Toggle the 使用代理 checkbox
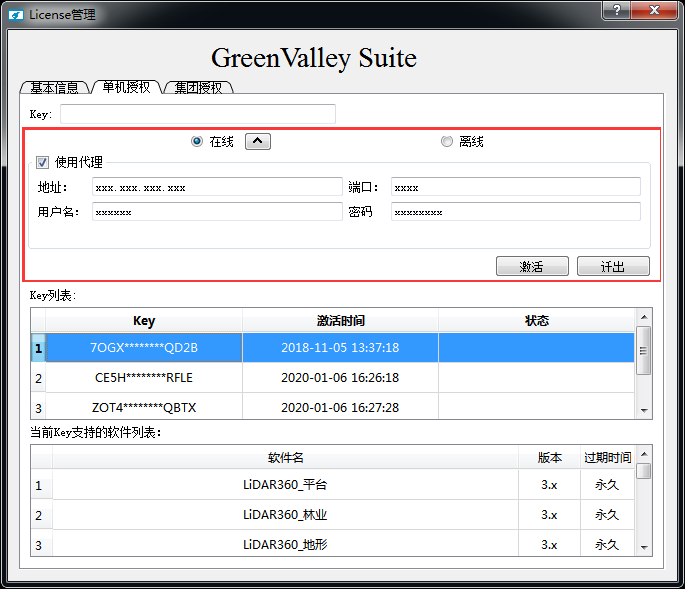The image size is (685, 589). click(42, 163)
